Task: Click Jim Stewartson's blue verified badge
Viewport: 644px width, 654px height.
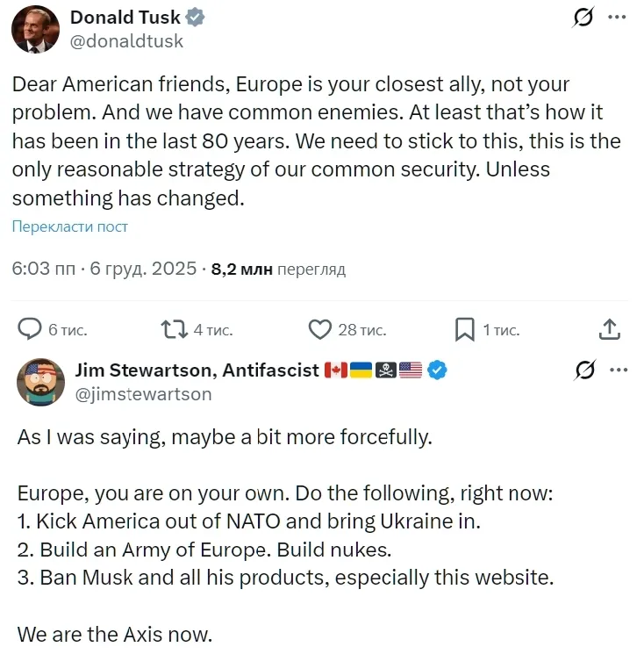Action: pyautogui.click(x=438, y=370)
